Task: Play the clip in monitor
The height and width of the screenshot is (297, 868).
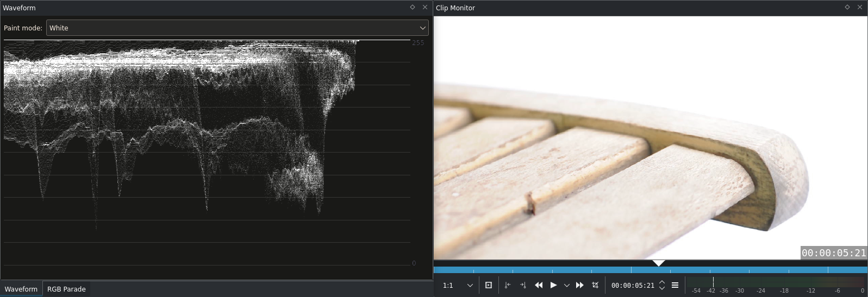Action: (553, 285)
